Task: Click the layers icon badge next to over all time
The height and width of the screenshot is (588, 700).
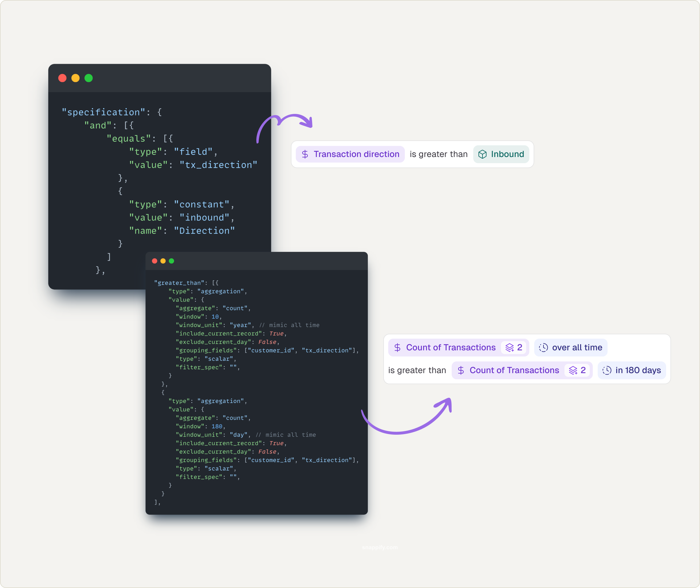Action: (x=514, y=348)
